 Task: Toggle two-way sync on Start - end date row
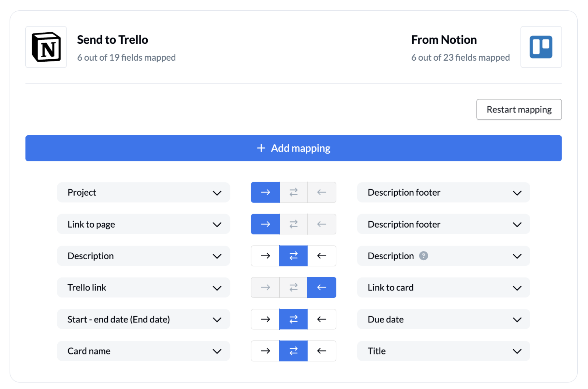293,319
